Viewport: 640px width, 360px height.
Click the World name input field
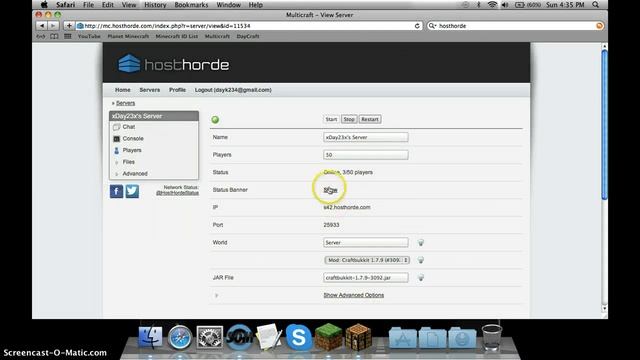[366, 242]
